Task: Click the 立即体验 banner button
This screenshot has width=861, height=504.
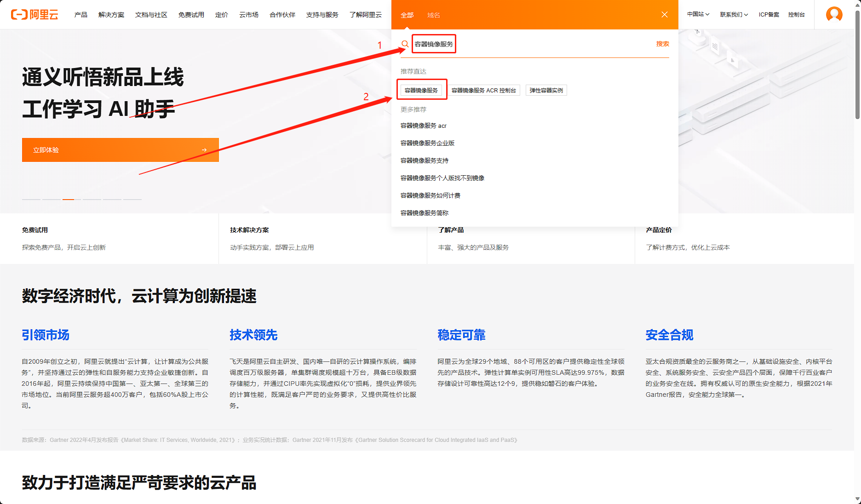Action: pyautogui.click(x=121, y=150)
